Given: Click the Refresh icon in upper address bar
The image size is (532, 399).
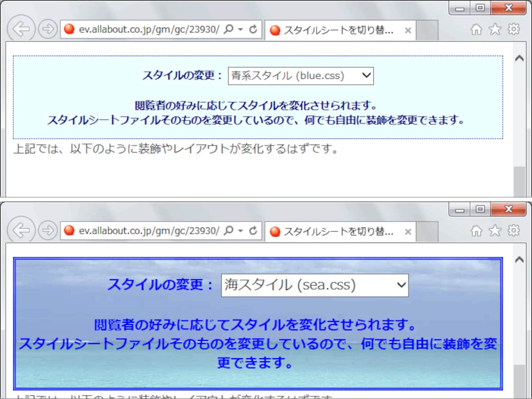Looking at the screenshot, I should pyautogui.click(x=253, y=30).
